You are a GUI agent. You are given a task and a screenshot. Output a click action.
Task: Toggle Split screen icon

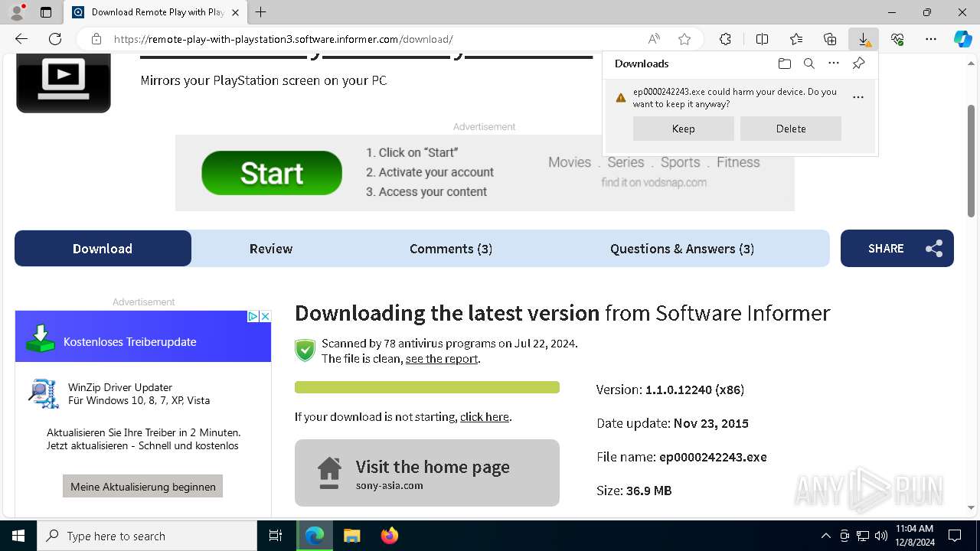coord(762,39)
